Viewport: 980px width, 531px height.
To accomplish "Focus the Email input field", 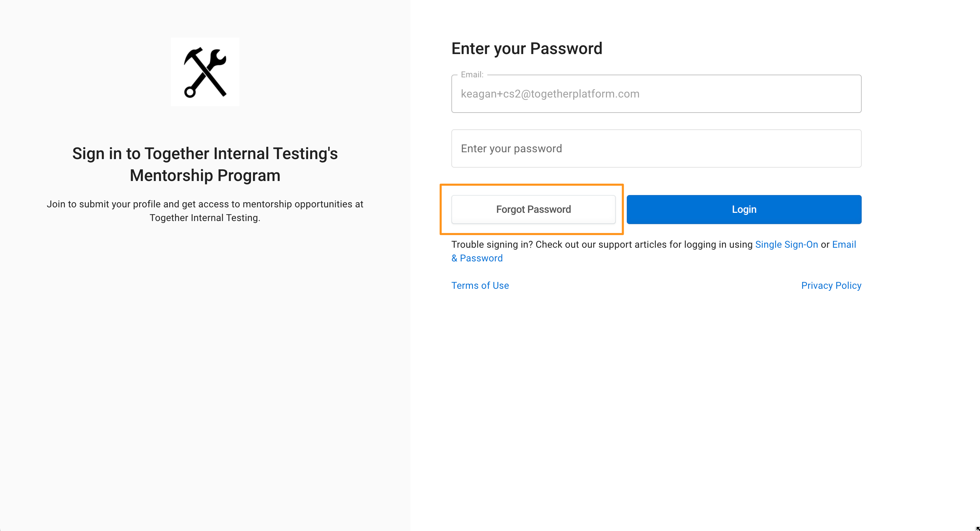I will (656, 94).
